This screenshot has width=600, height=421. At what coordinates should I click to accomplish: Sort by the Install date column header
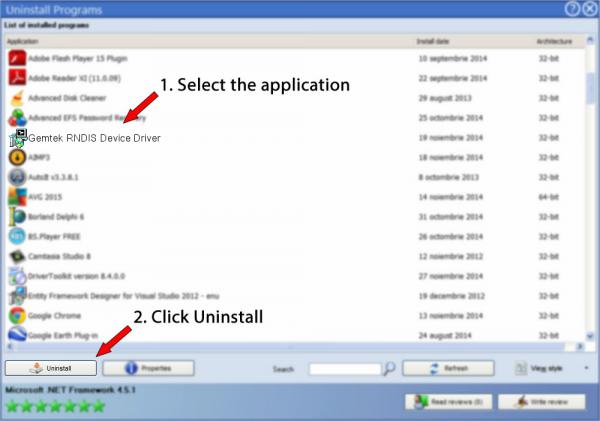(433, 41)
